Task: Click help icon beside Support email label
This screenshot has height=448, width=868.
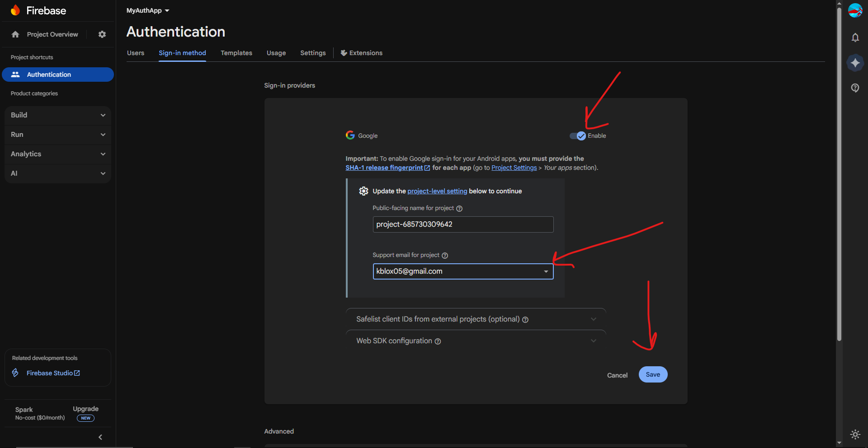Action: click(445, 256)
